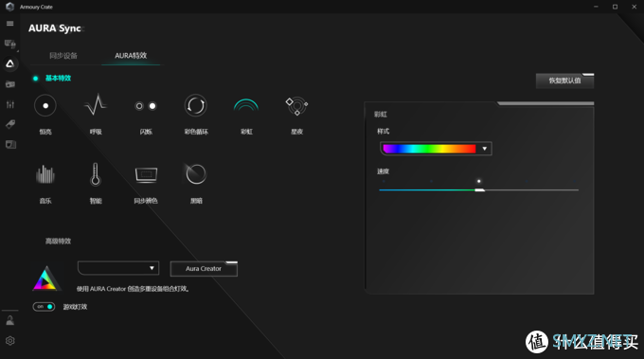The width and height of the screenshot is (644, 359).
Task: Select the Static (恒亮) lighting effect
Action: [45, 105]
